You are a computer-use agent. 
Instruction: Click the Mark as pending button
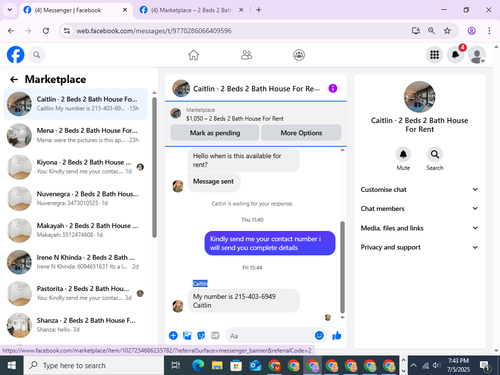click(x=215, y=133)
